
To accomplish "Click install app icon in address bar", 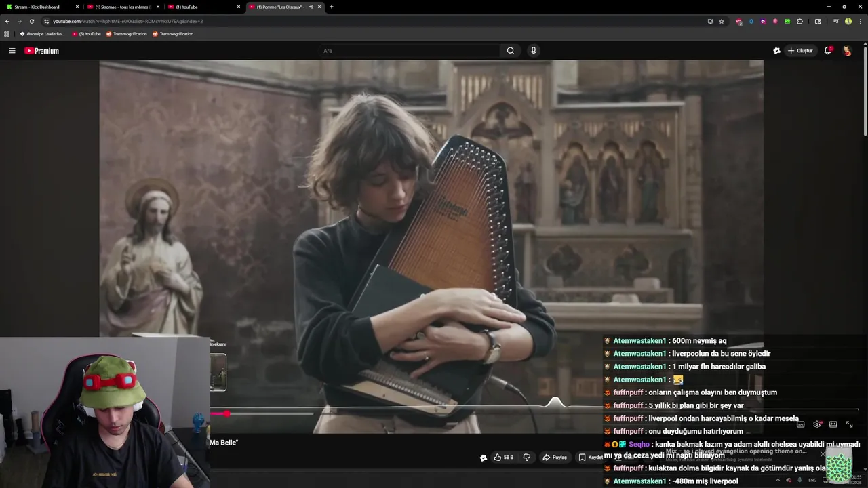I will pos(710,21).
